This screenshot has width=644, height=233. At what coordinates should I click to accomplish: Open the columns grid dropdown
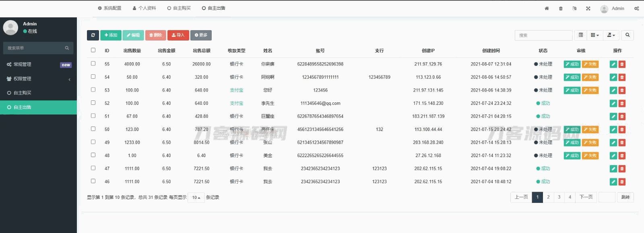(594, 35)
